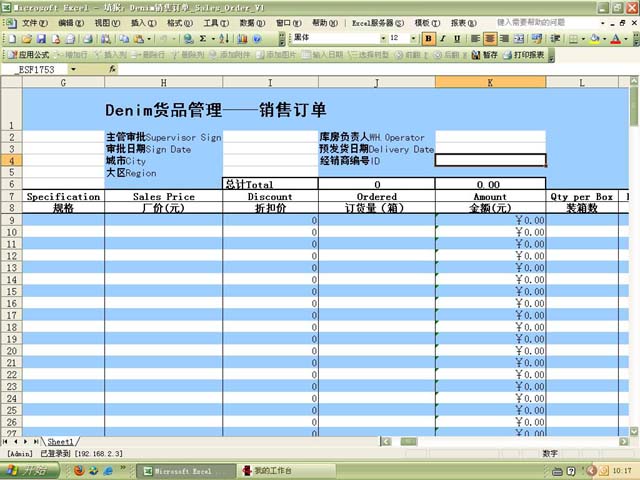
Task: Open the 格式 (Format) menu
Action: pos(181,22)
